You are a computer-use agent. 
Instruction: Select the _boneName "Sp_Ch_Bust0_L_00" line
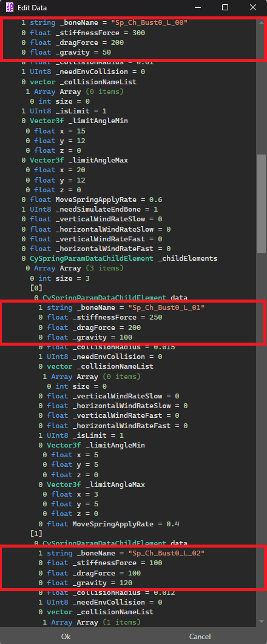pyautogui.click(x=105, y=22)
